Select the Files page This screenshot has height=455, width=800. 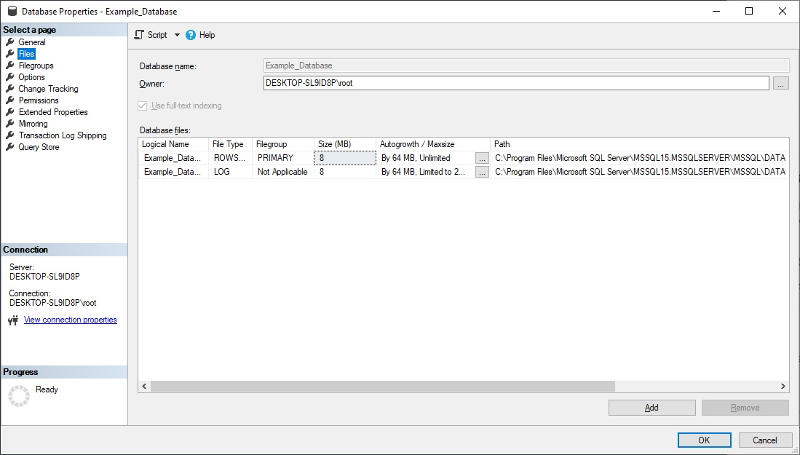coord(27,54)
